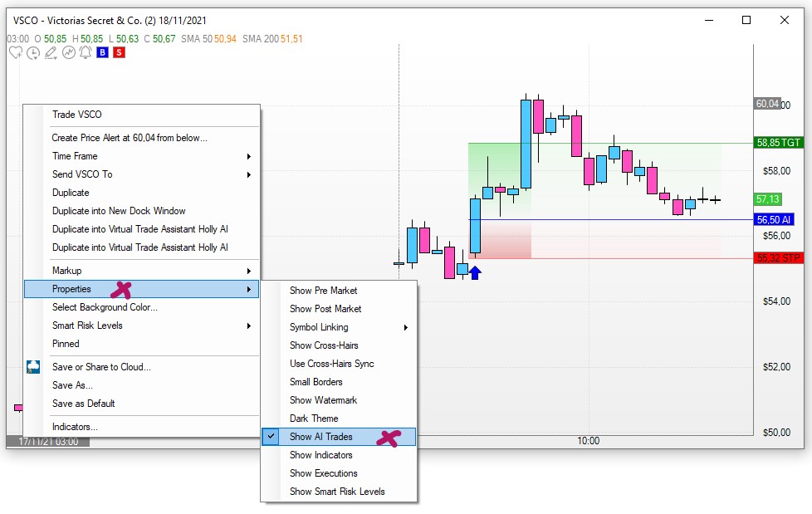Uncheck the Show AI Trades option

(320, 437)
